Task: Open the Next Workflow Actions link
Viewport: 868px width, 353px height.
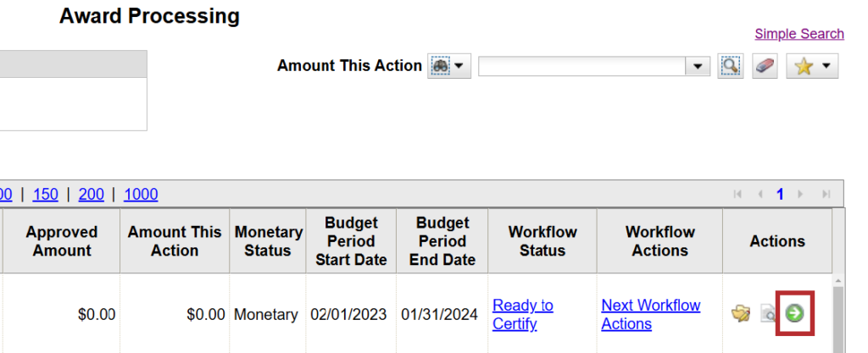Action: point(651,314)
